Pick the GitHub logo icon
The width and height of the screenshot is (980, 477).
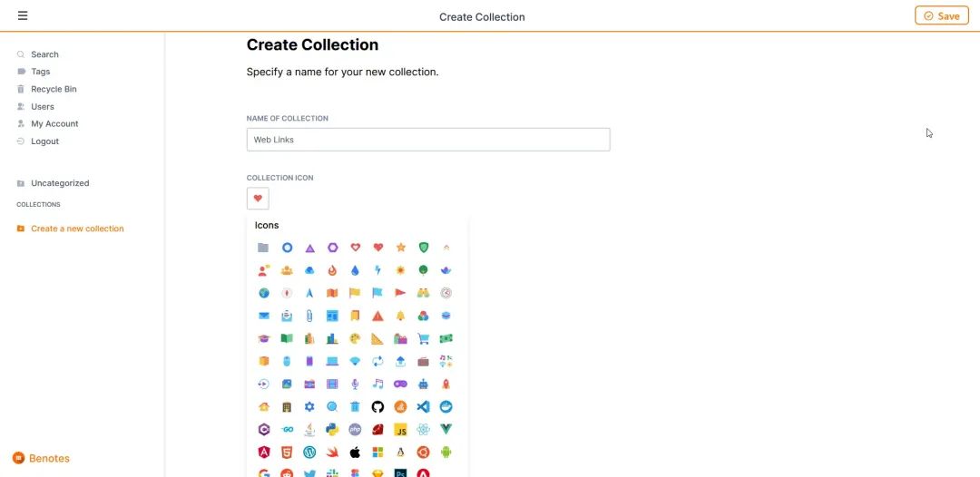click(377, 407)
